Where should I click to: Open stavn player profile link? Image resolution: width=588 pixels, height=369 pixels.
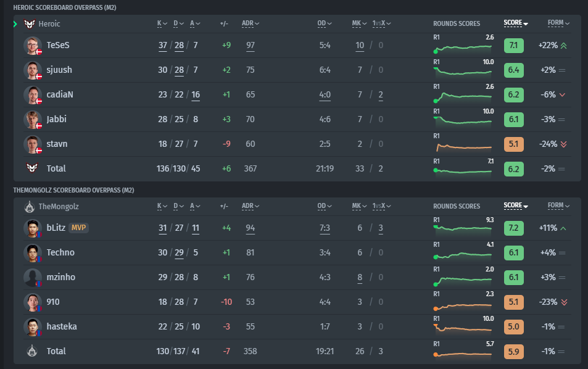[x=57, y=144]
